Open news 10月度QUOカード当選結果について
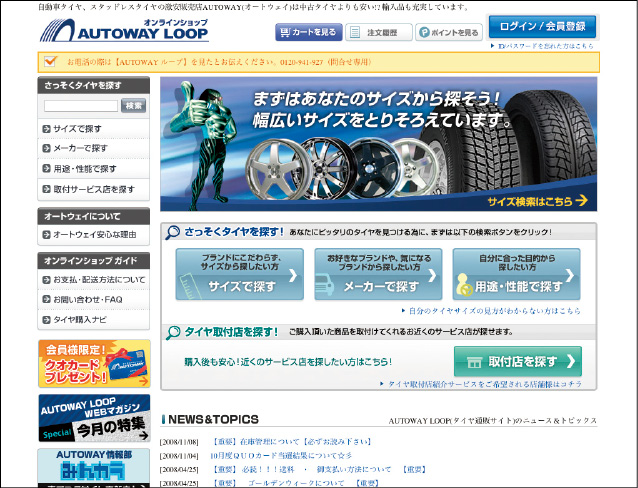Image resolution: width=638 pixels, height=488 pixels. pyautogui.click(x=281, y=455)
